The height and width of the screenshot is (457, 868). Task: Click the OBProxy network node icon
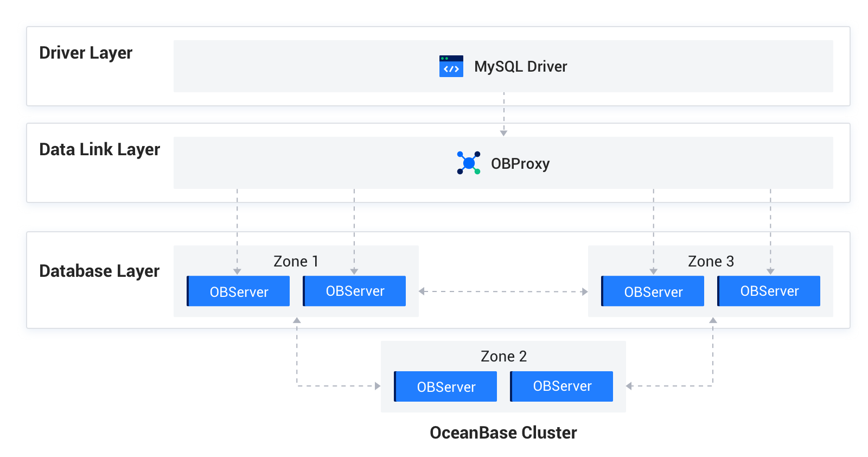click(469, 163)
